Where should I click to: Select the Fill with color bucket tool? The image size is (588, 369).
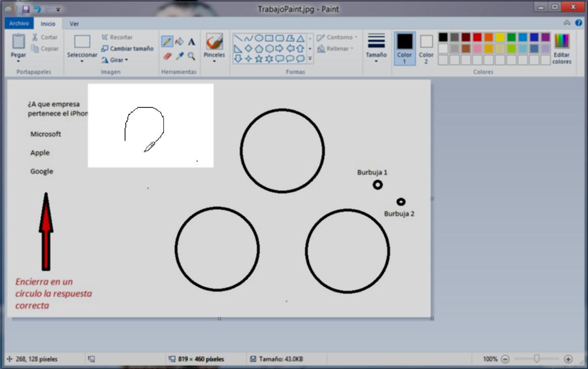pos(179,42)
